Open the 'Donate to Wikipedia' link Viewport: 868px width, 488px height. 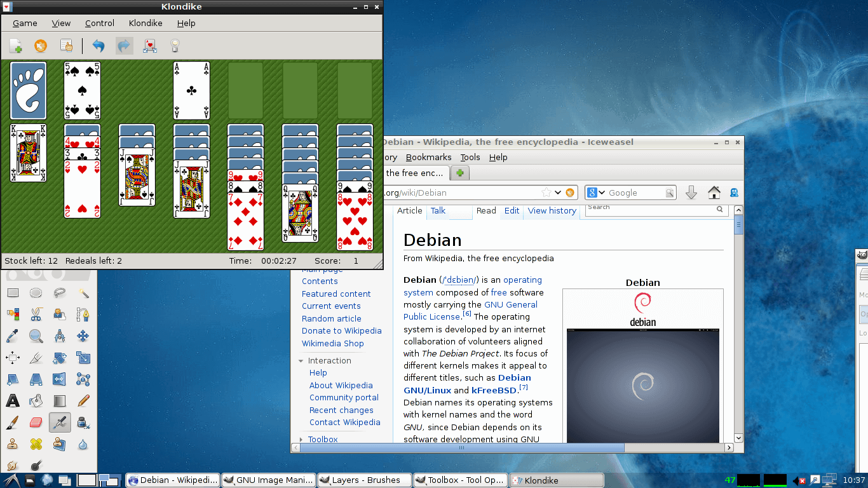[342, 331]
